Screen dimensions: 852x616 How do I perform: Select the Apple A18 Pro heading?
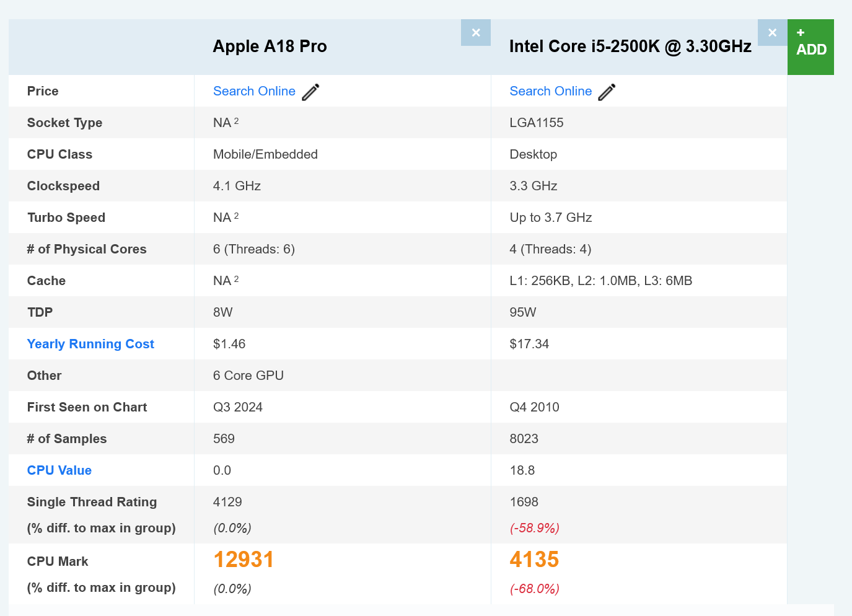coord(270,46)
